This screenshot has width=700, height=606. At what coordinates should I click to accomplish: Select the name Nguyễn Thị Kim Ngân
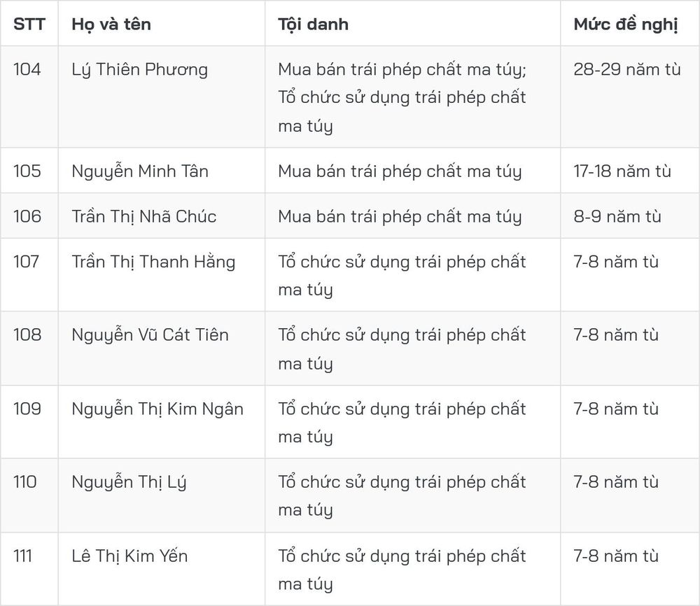(x=157, y=409)
